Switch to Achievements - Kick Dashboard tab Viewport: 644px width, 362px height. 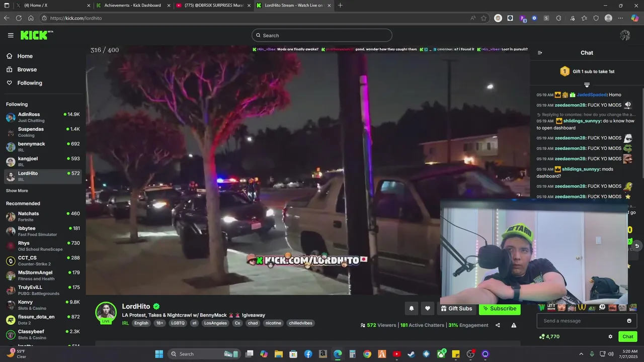point(133,6)
